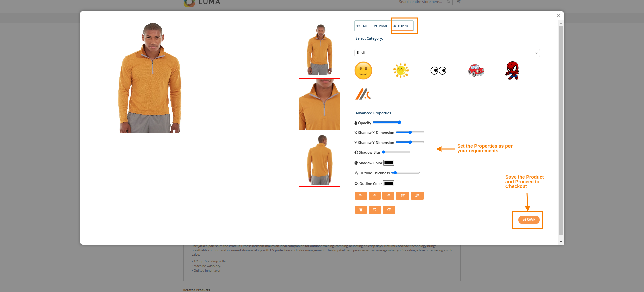Click the popup scrollbar up arrow
Screen dimensions: 644x292
tap(561, 23)
